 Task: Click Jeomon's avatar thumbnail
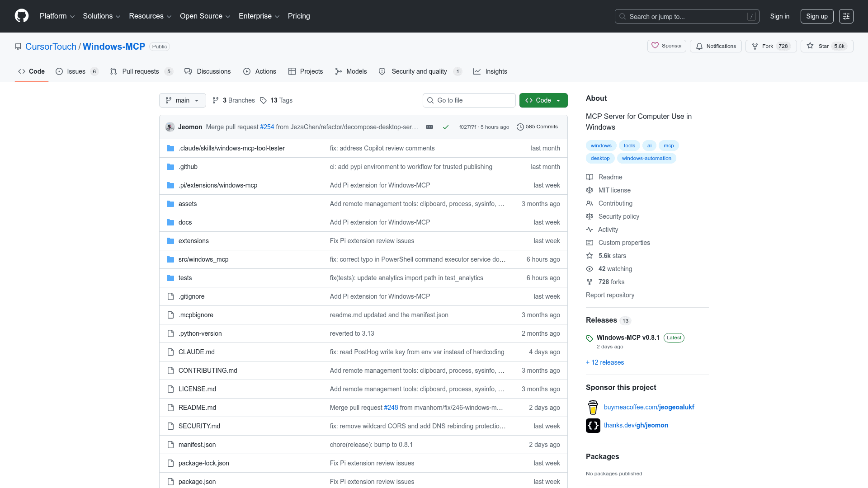(x=170, y=127)
